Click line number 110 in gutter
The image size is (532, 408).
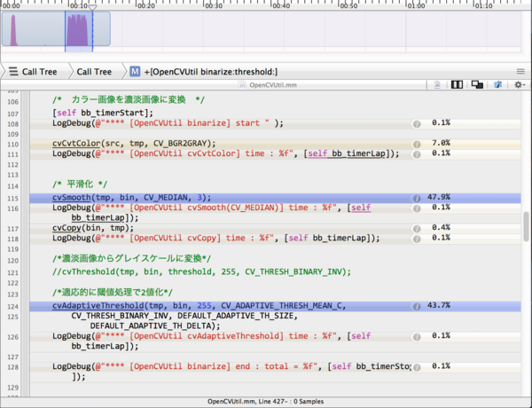tap(13, 145)
